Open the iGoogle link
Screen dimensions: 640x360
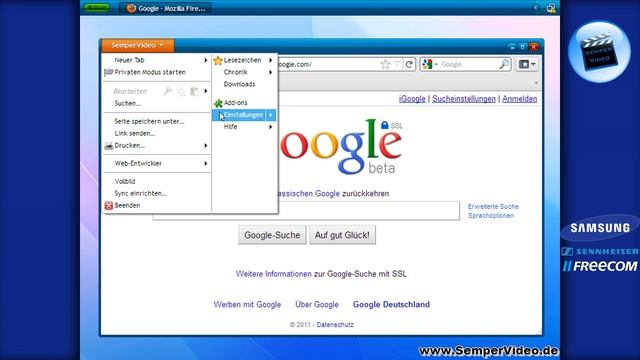click(x=412, y=99)
